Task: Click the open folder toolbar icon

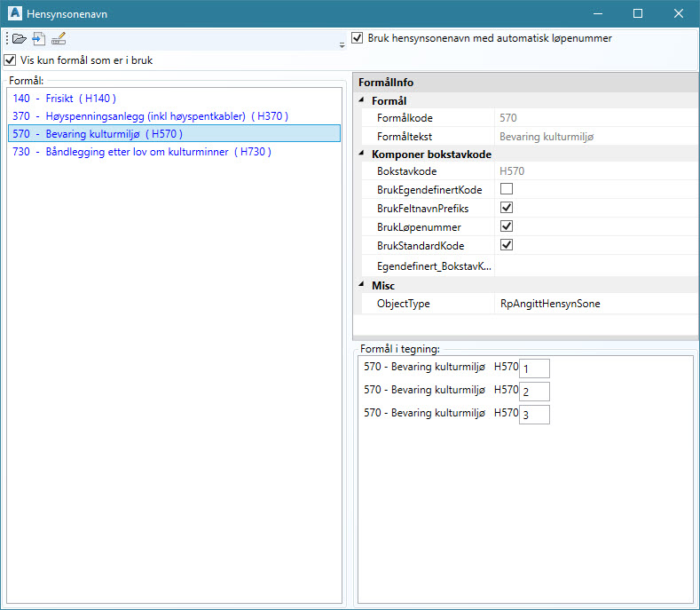Action: coord(19,38)
